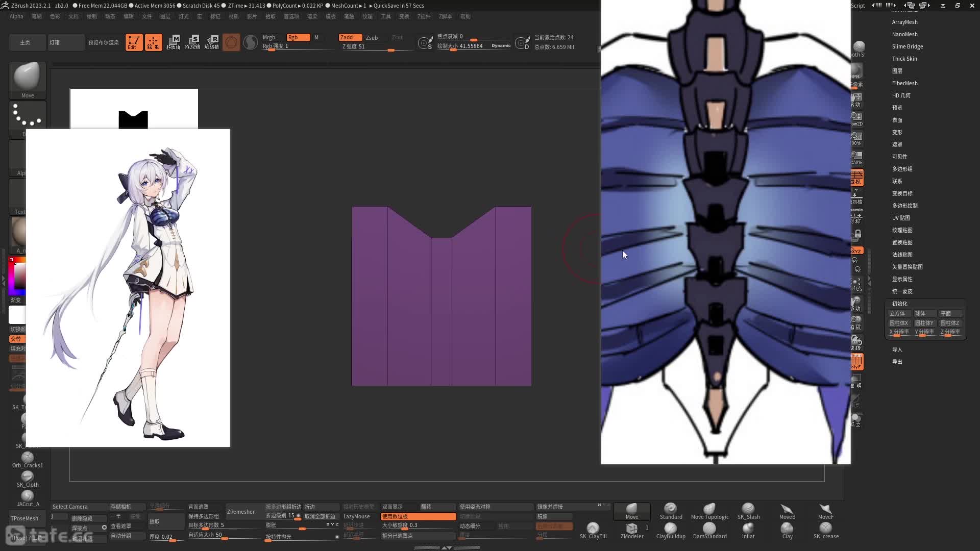Expand the 多边形组 subpalette

[902, 169]
